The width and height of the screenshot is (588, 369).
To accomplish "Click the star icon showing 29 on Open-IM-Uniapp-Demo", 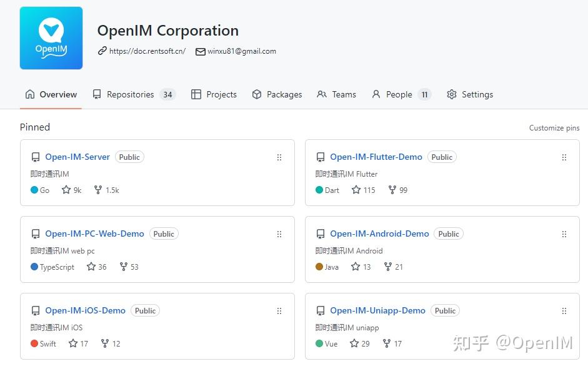I will 353,343.
